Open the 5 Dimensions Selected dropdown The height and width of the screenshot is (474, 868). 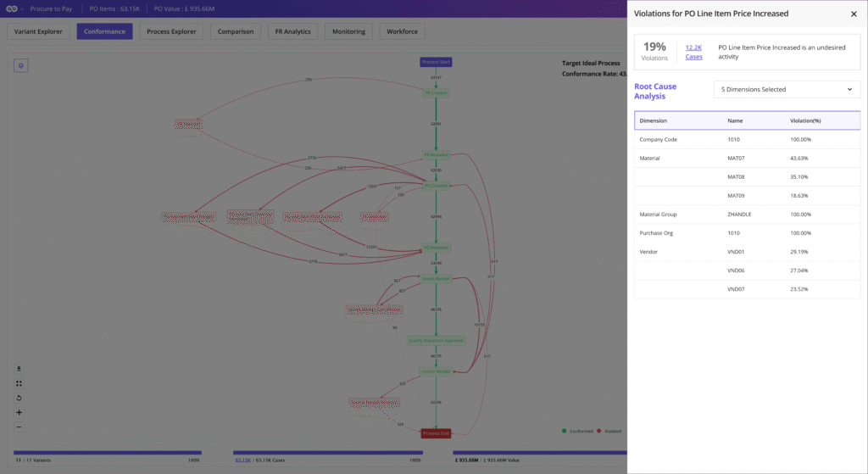pyautogui.click(x=786, y=89)
